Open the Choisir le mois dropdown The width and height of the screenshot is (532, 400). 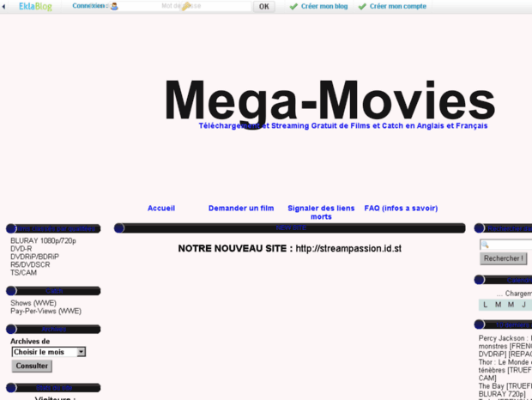point(49,352)
